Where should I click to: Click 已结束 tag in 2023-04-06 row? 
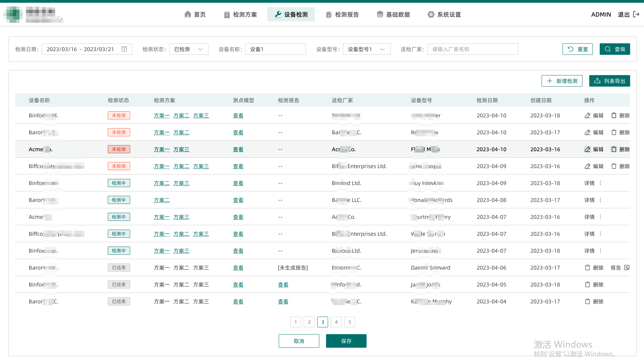click(119, 268)
